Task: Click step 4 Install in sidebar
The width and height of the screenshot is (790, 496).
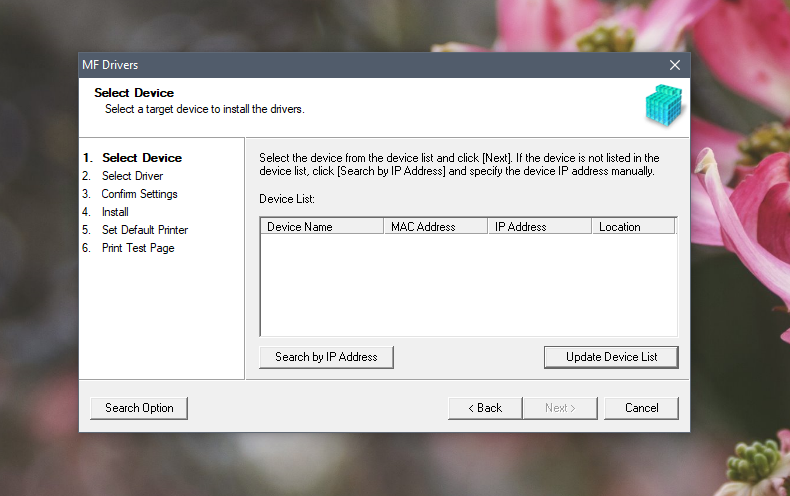Action: [x=115, y=212]
